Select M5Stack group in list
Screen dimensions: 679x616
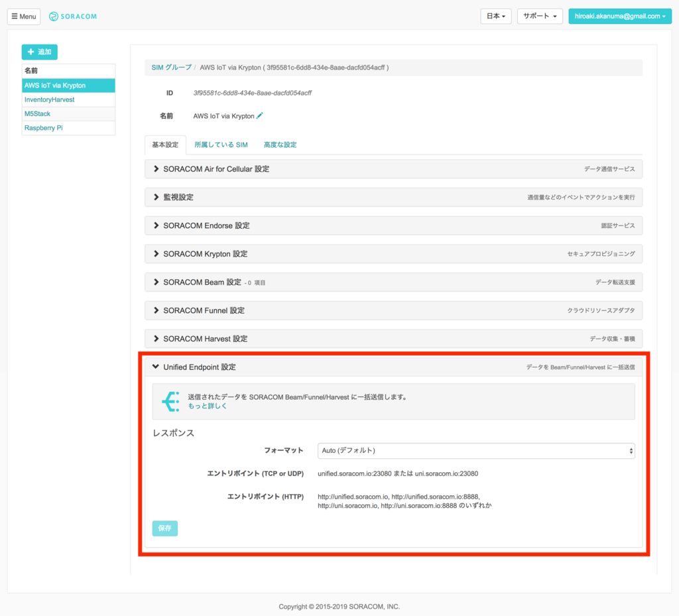(68, 114)
